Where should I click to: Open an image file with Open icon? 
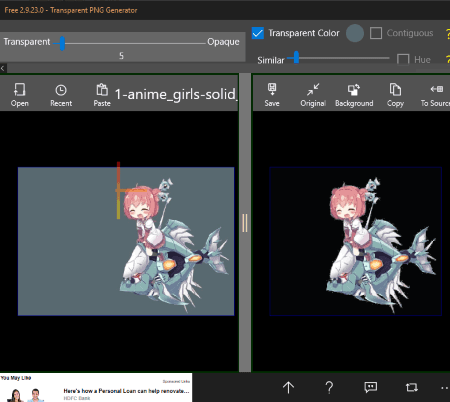[x=19, y=95]
